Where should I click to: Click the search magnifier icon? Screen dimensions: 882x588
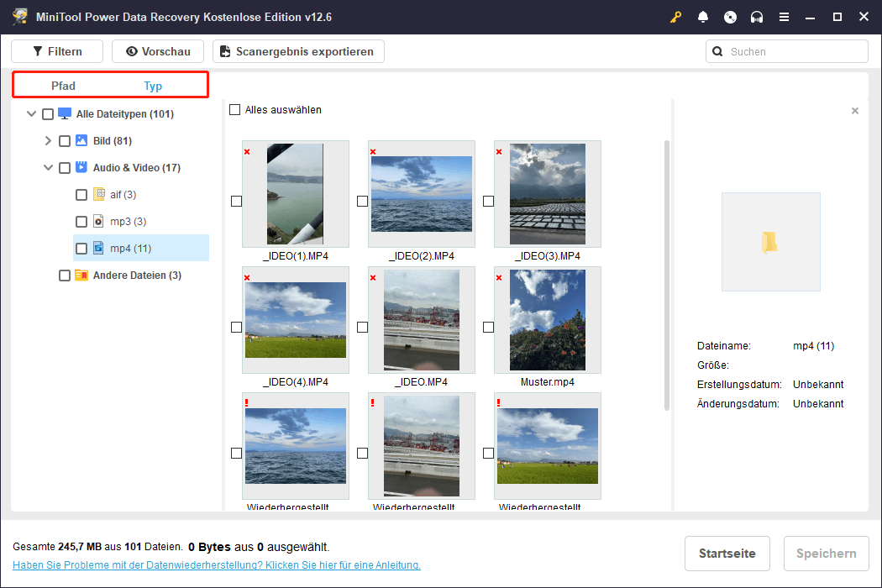click(x=718, y=51)
